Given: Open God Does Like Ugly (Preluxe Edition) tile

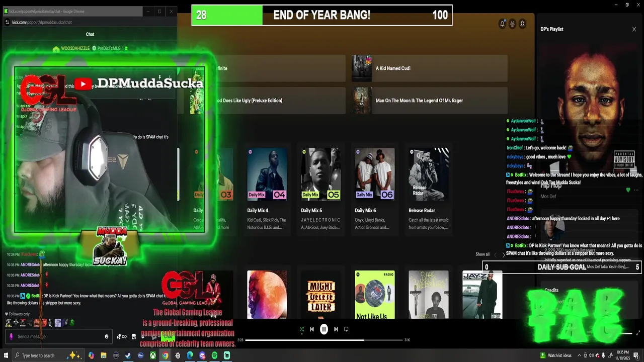Looking at the screenshot, I should [x=267, y=101].
